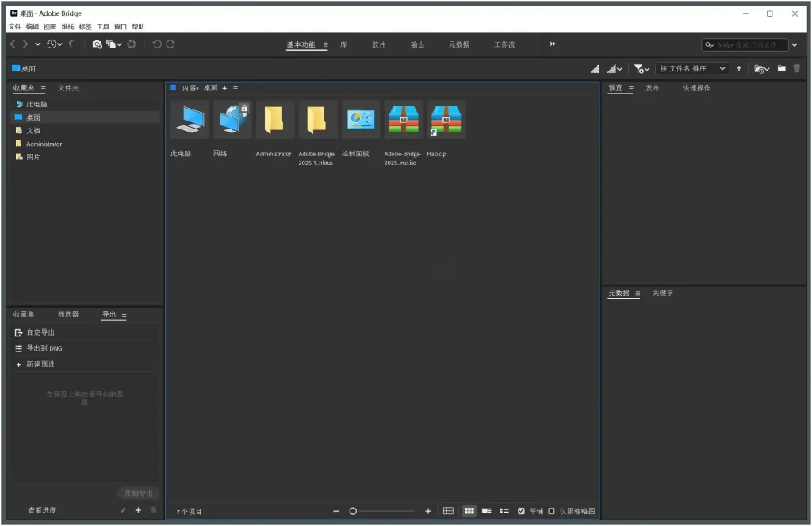Viewport: 812px width, 526px height.
Task: Open the 按文件名排序 sort dropdown
Action: point(693,69)
